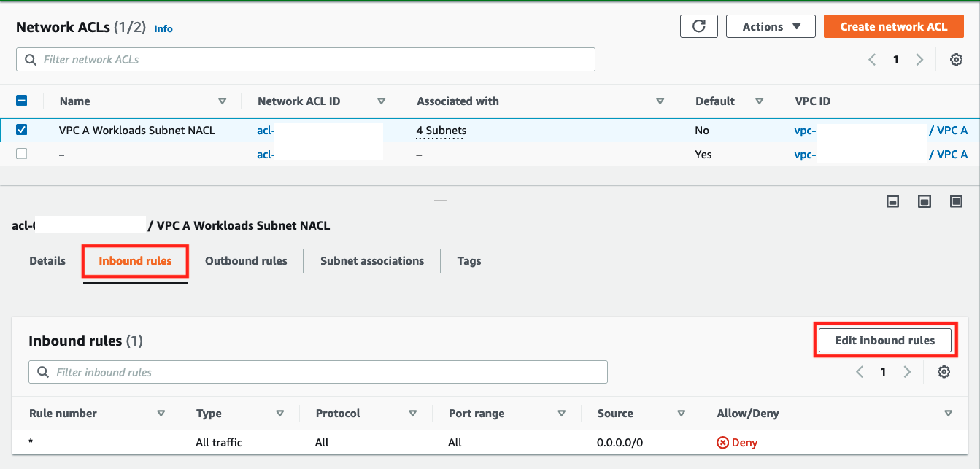Image resolution: width=980 pixels, height=469 pixels.
Task: Uncheck VPC A Workloads Subnet NACL row
Action: point(22,130)
